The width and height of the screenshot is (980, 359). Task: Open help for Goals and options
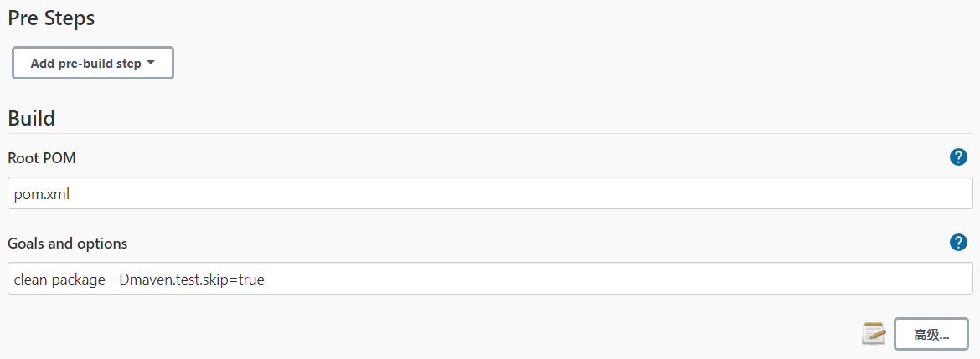pyautogui.click(x=958, y=242)
